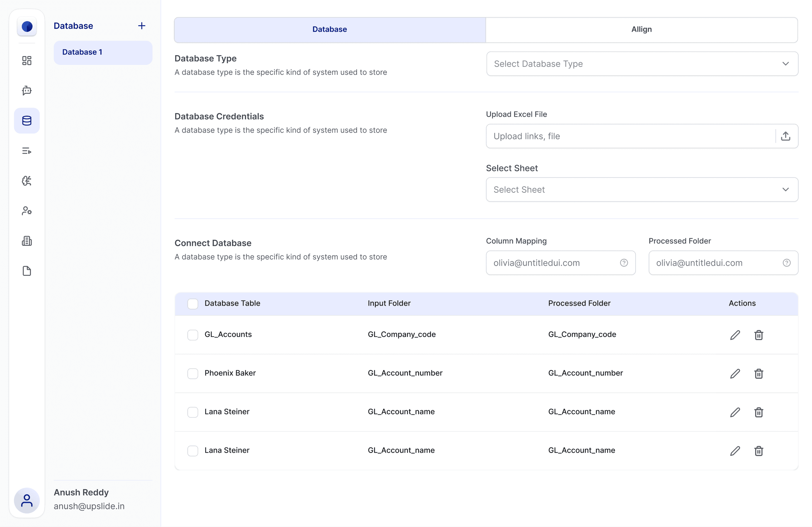This screenshot has width=812, height=527.
Task: Tick the Phoenix Baker row checkbox
Action: click(193, 373)
